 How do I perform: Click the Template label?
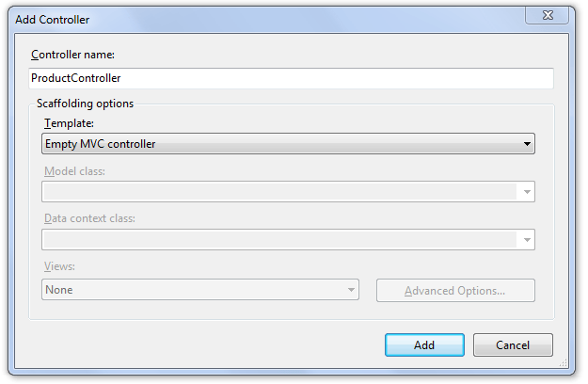[x=69, y=123]
